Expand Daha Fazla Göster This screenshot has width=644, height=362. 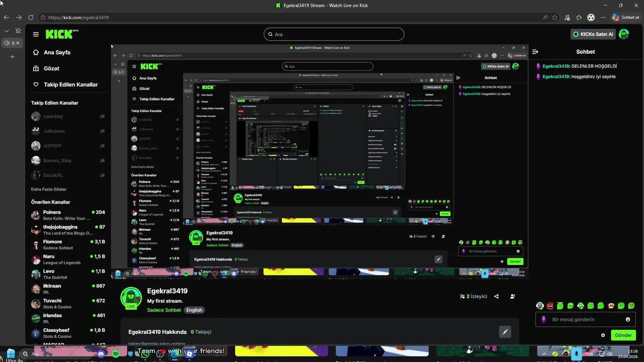click(x=49, y=190)
